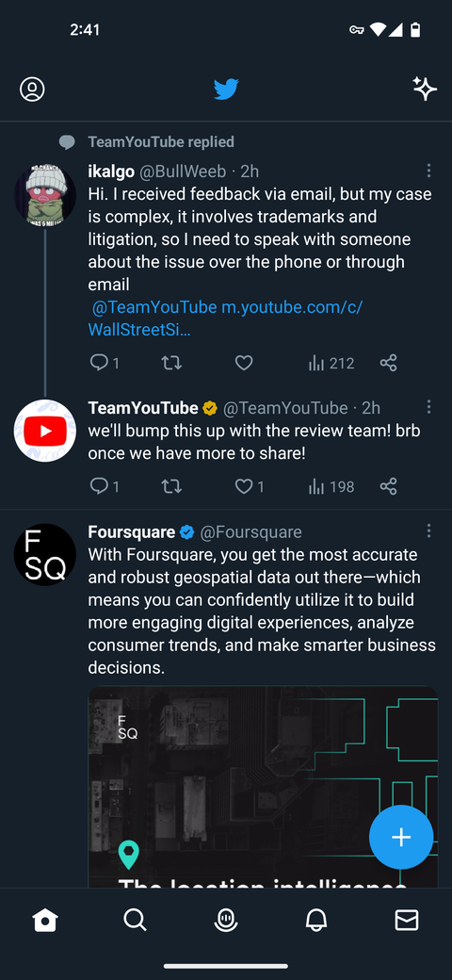
Task: Share the TeamYouTube reply tweet
Action: click(x=388, y=486)
